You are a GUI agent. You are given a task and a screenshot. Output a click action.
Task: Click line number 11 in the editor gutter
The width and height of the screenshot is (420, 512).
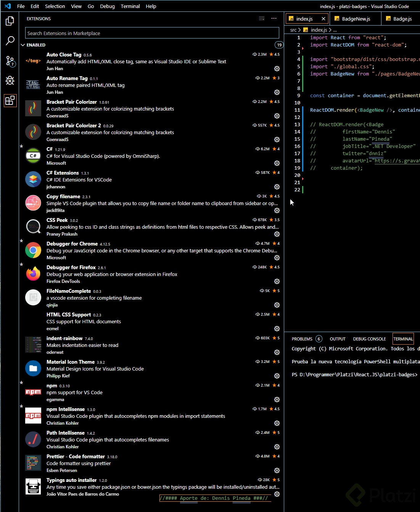click(x=297, y=110)
